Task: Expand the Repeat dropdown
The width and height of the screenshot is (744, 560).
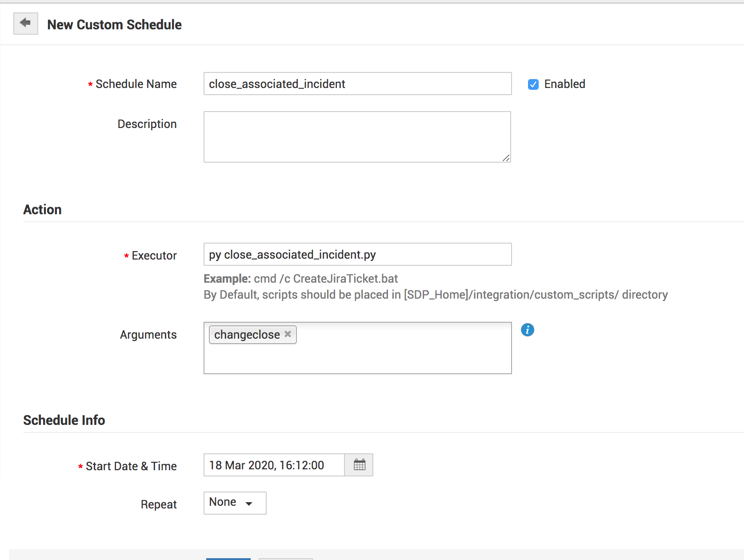Action: coord(235,503)
